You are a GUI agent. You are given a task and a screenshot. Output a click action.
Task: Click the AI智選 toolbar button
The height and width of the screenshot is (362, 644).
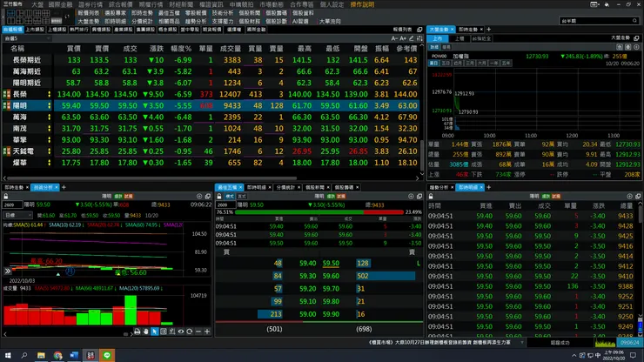coord(300,22)
